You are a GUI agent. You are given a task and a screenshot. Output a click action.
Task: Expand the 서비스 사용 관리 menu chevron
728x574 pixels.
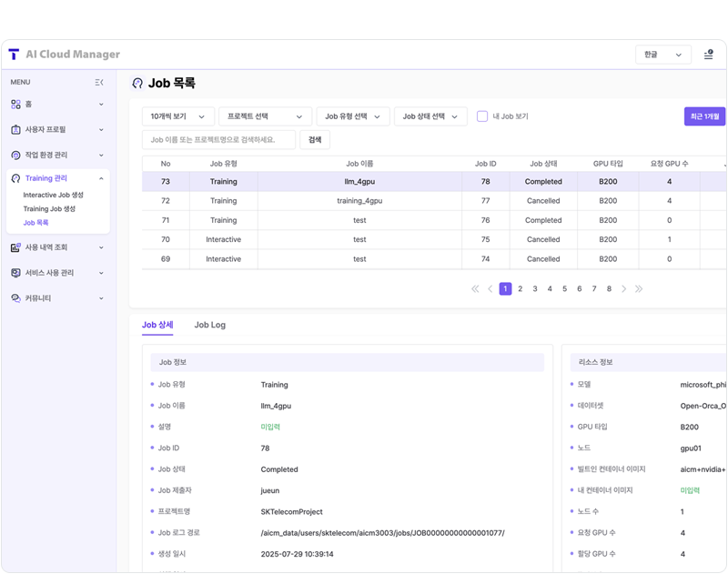[x=101, y=273]
